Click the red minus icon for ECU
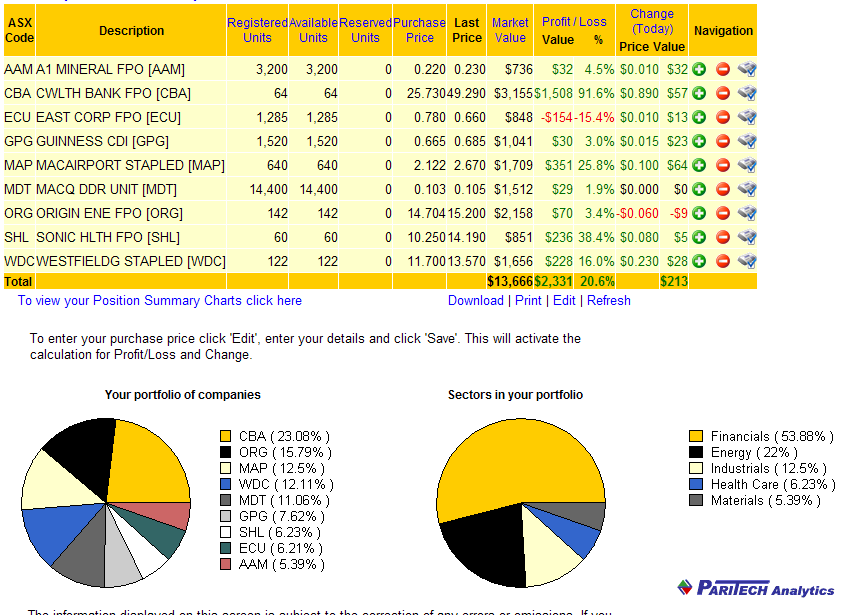This screenshot has width=851, height=615. click(x=723, y=117)
